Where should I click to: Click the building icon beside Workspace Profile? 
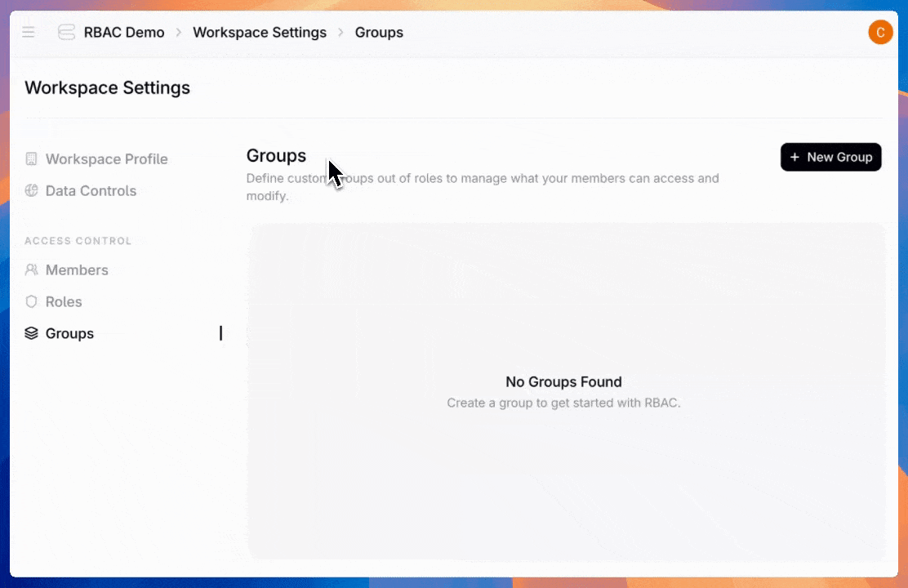pos(32,159)
